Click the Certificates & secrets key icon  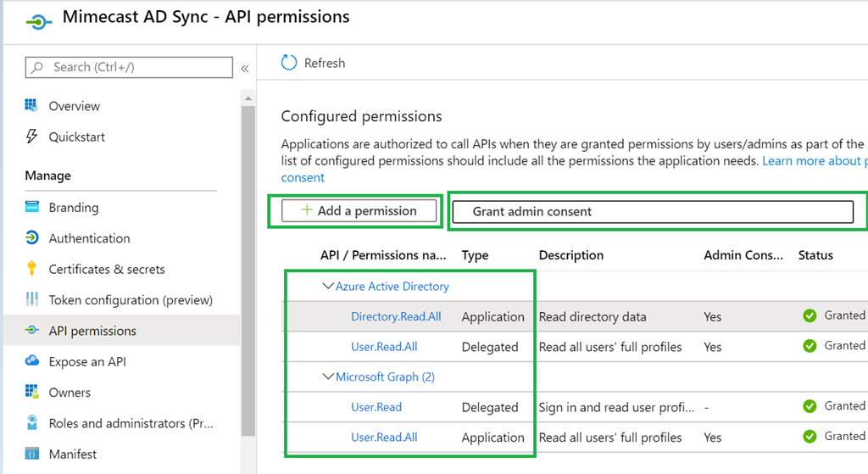[31, 269]
